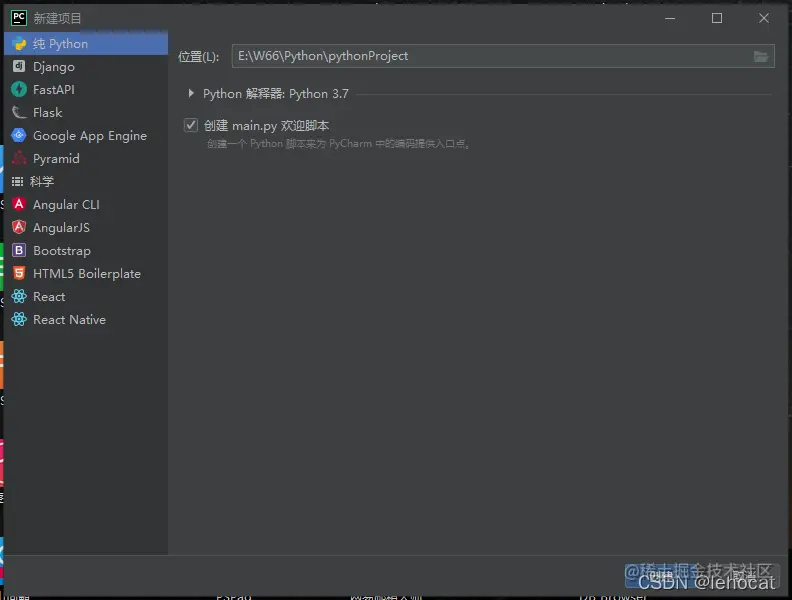Click the main.py description hint text
The width and height of the screenshot is (792, 600).
(338, 144)
